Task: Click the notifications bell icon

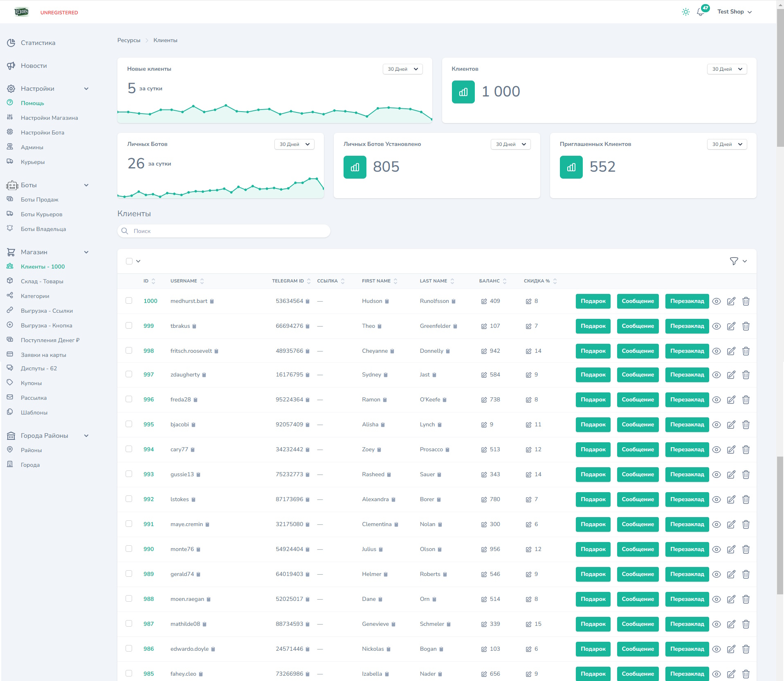Action: (701, 12)
